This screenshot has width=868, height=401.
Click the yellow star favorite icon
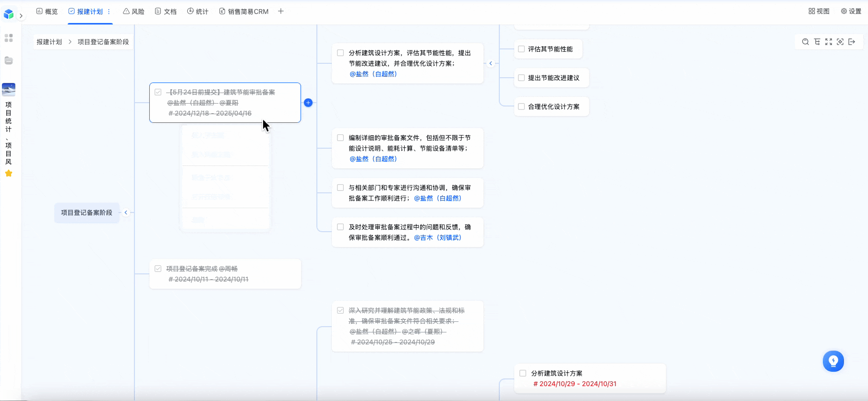point(9,174)
